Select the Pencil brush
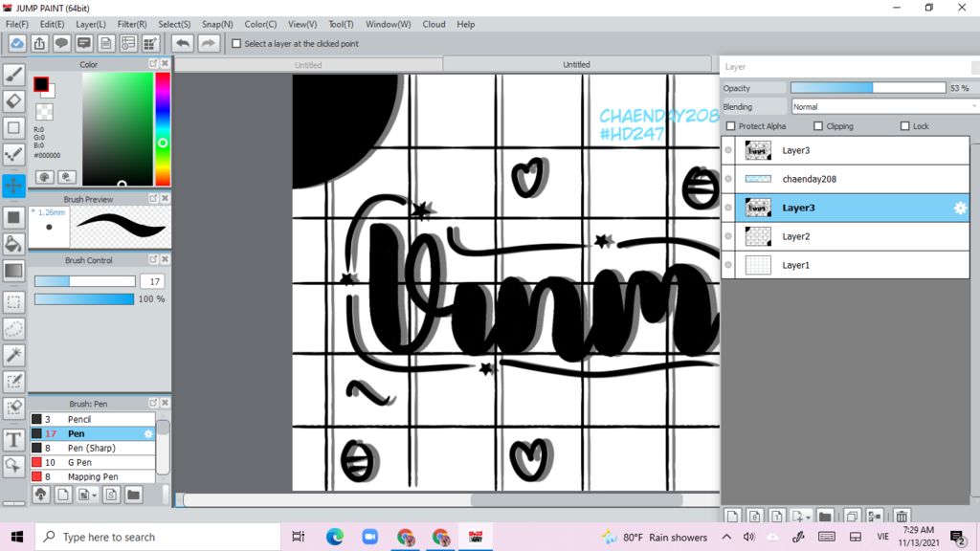980x551 pixels. click(93, 419)
